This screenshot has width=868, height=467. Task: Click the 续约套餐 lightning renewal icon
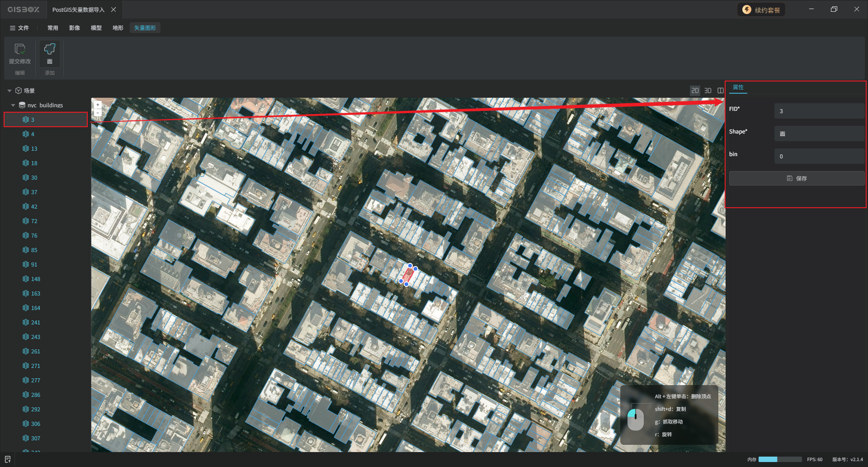[x=747, y=10]
